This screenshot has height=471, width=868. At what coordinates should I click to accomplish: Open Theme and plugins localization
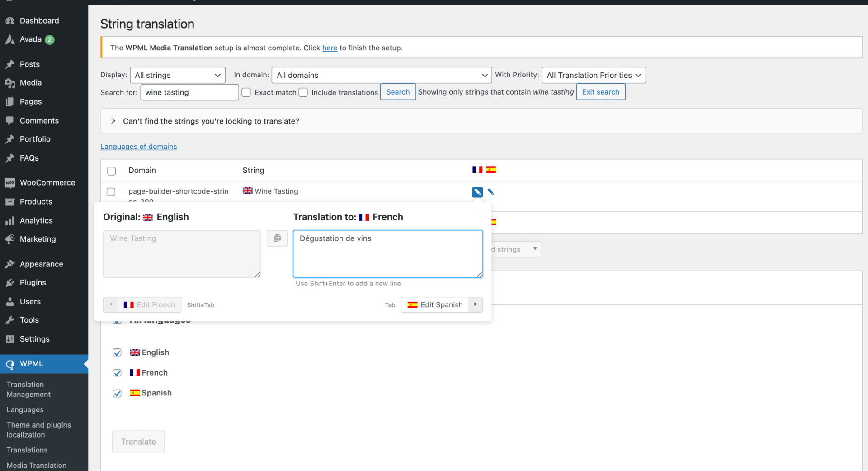39,430
